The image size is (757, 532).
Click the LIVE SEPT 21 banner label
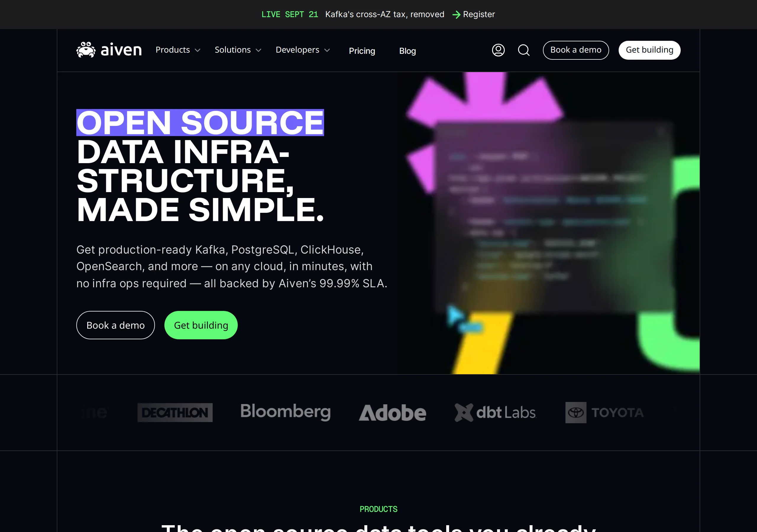(289, 14)
